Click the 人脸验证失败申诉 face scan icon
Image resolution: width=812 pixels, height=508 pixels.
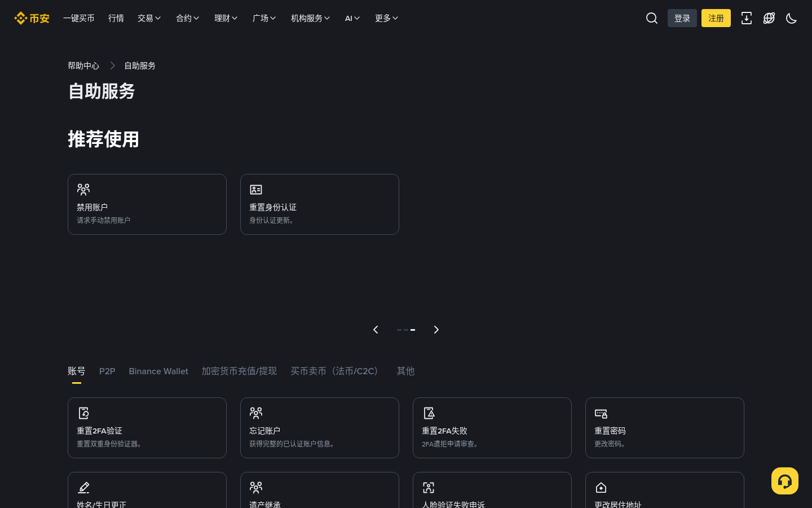429,487
